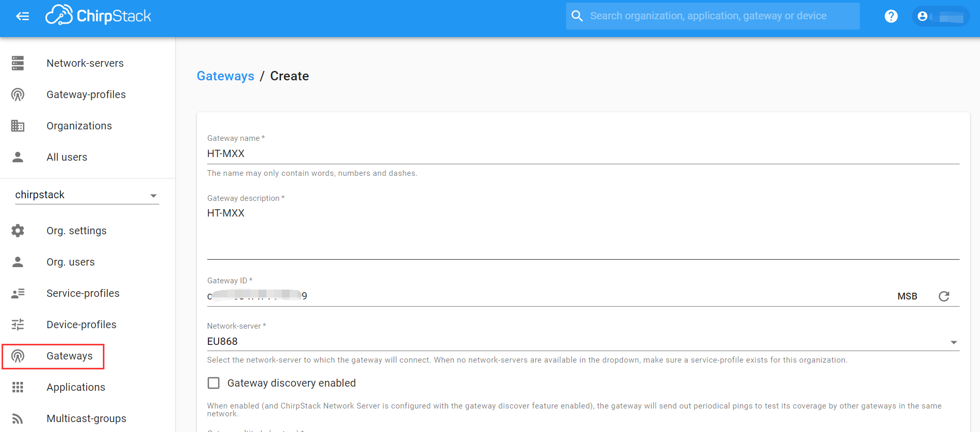Screen dimensions: 980x432
Task: Collapse the sidebar with back arrow icon
Action: click(22, 16)
